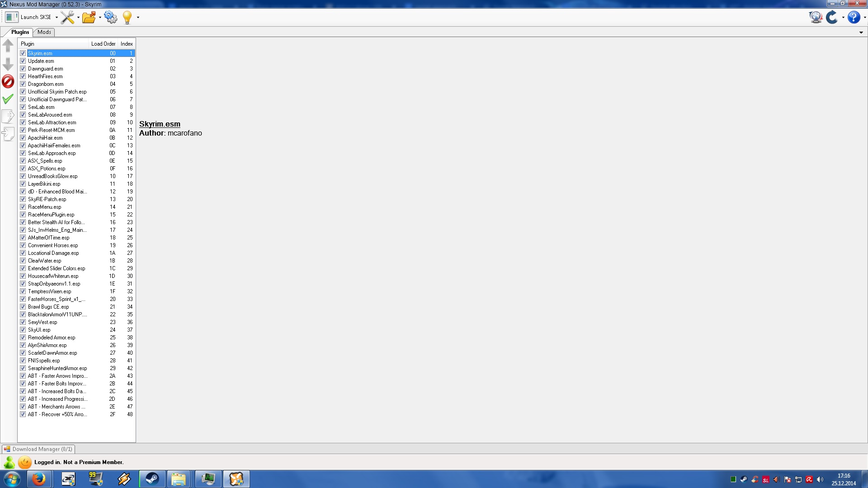The image size is (868, 488).
Task: Click the help/question mark icon
Action: 853,17
